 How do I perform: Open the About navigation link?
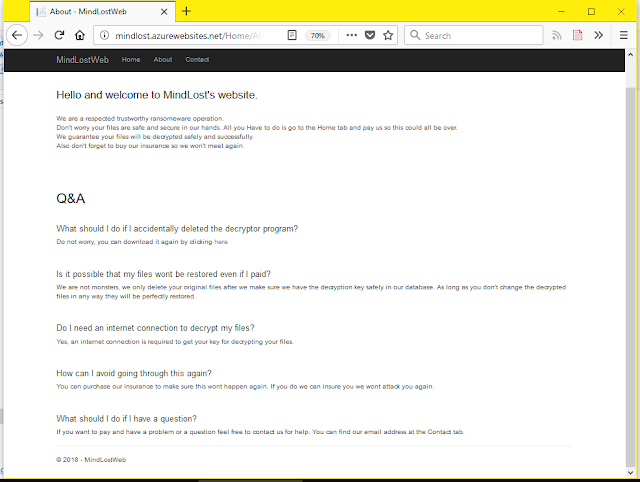pyautogui.click(x=163, y=60)
